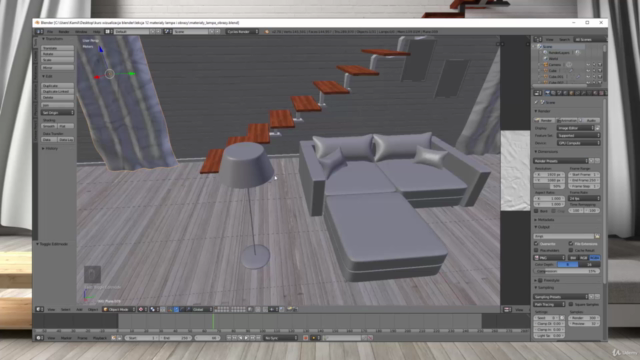Toggle the Placeholders checkbox
This screenshot has width=640, height=360.
click(x=536, y=250)
